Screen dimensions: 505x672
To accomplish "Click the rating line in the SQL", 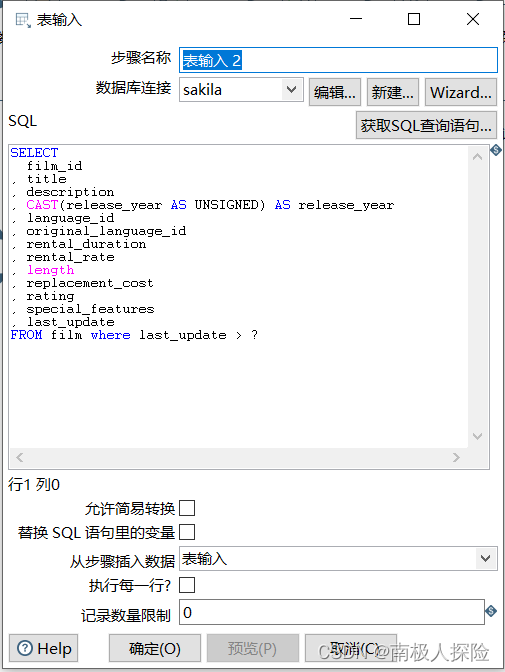I will coord(50,296).
